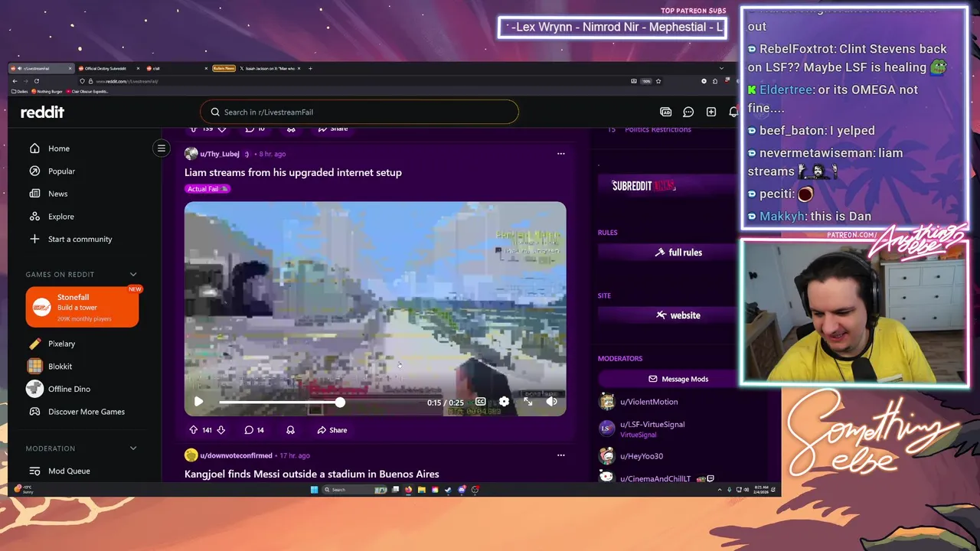Reload the browser page
The image size is (980, 551).
point(38,81)
